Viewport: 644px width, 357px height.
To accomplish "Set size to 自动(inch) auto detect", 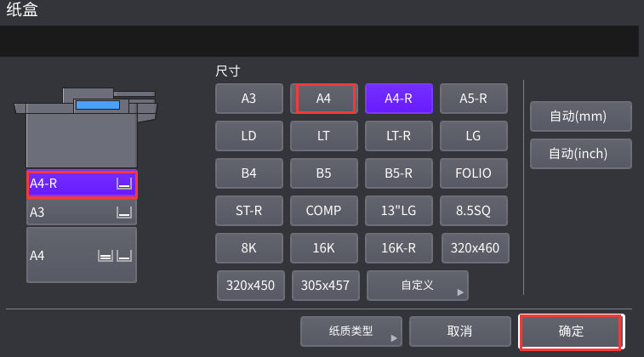I will pyautogui.click(x=580, y=154).
